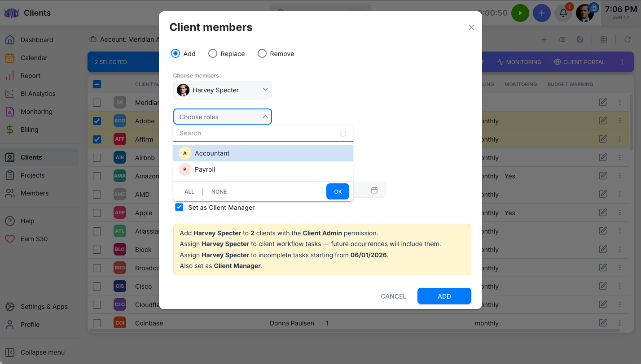Cancel the Client members dialog
This screenshot has height=364, width=641.
click(394, 296)
